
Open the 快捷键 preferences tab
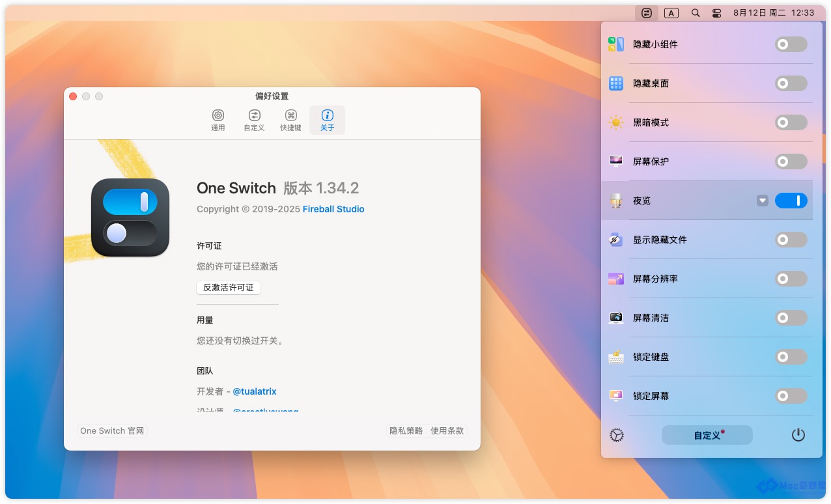(291, 120)
